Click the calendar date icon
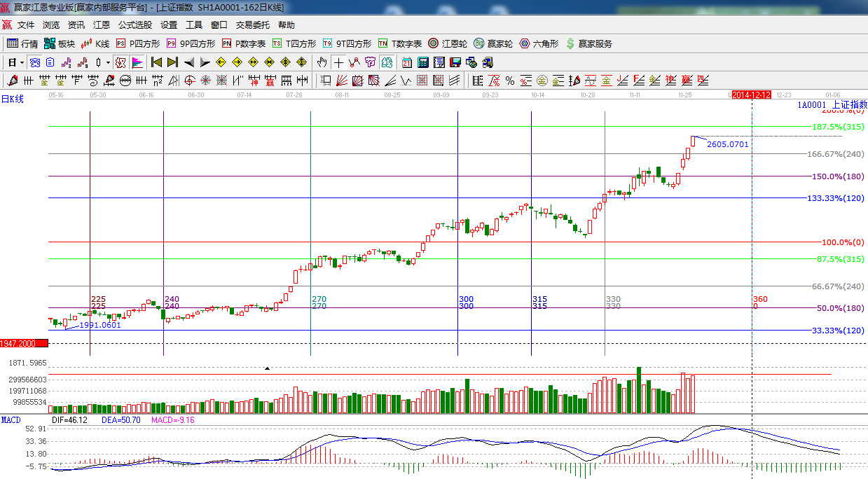Screen dimensions: 868x479 click(x=406, y=62)
